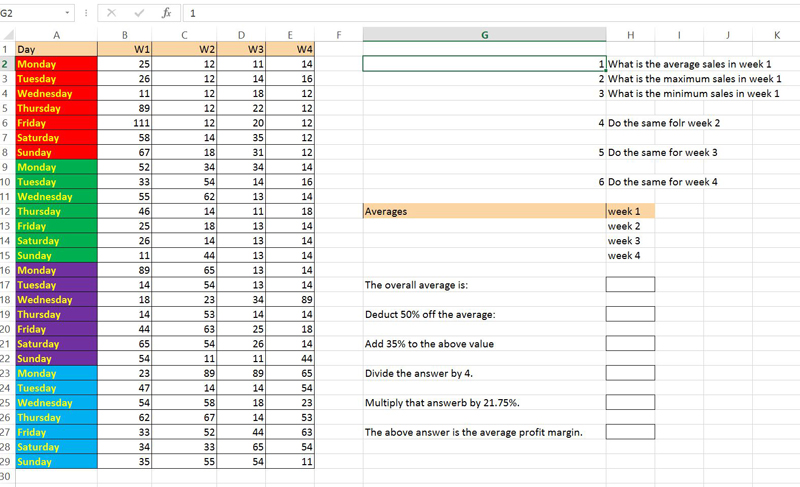Select column I header
The height and width of the screenshot is (487, 800).
pyautogui.click(x=679, y=35)
